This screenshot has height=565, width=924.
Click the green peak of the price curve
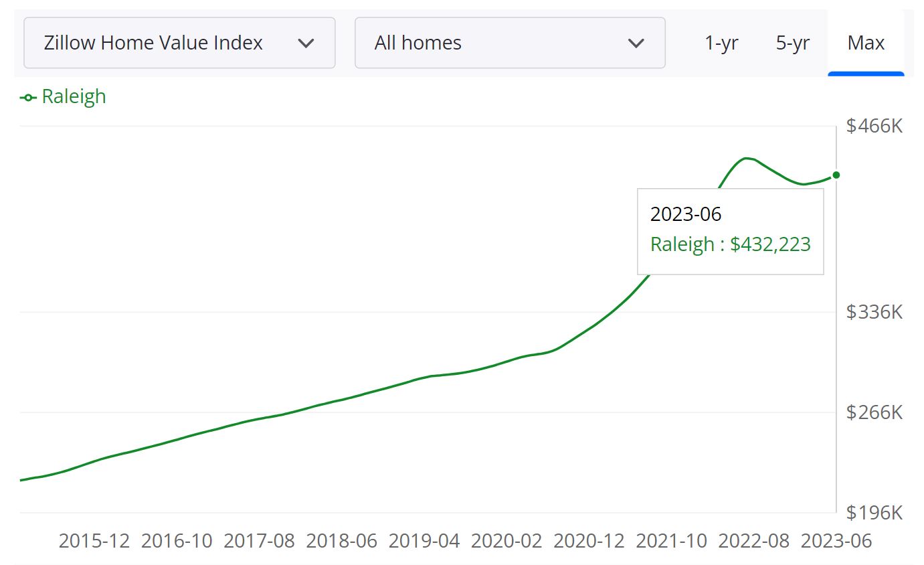pos(747,159)
